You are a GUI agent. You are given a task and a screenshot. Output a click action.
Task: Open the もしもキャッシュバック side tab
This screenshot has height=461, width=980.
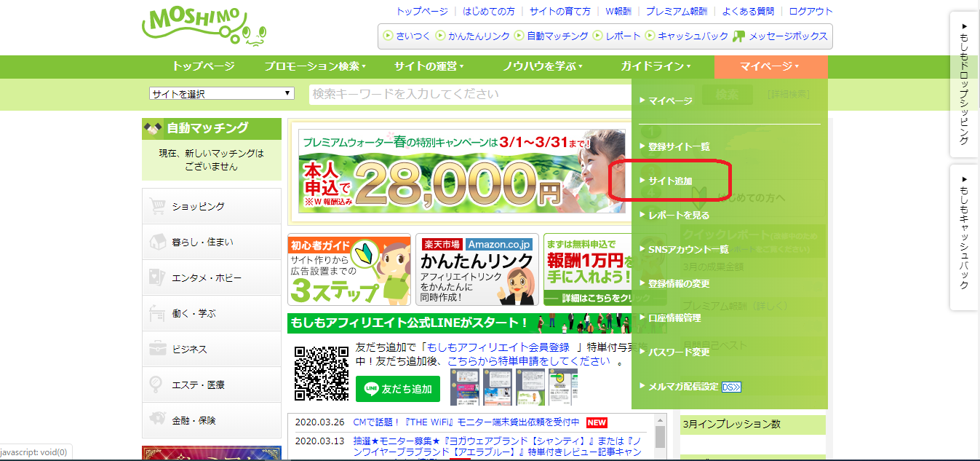(964, 237)
